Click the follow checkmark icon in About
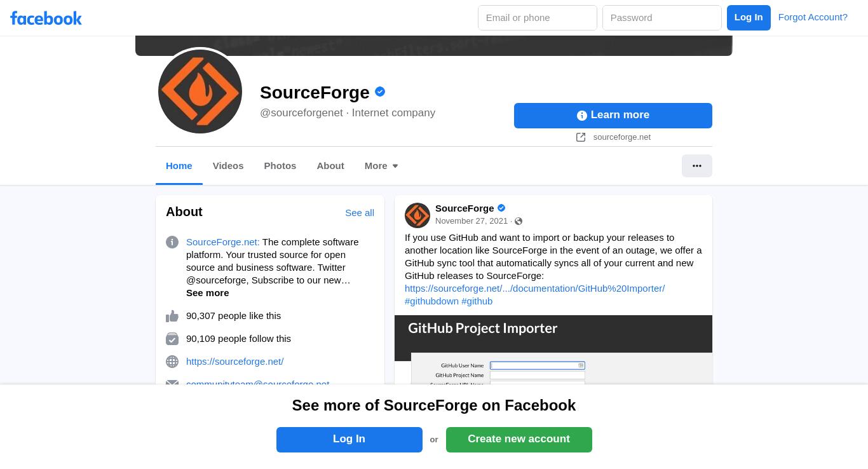Image resolution: width=868 pixels, height=469 pixels. click(172, 339)
